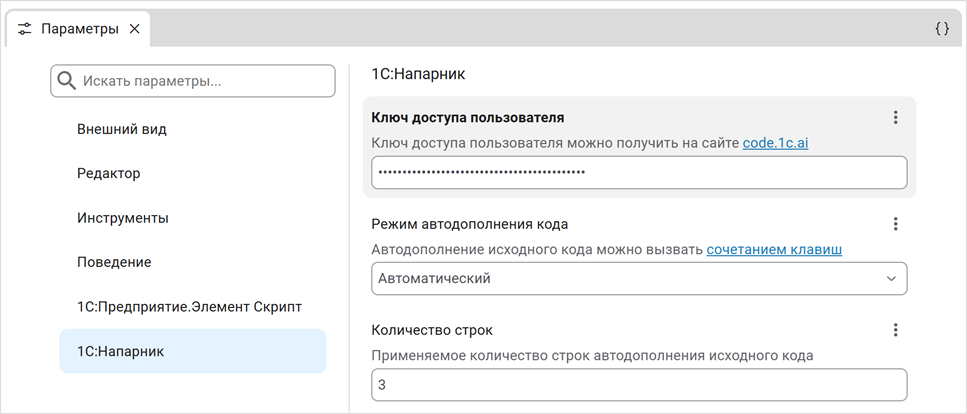Expand the Автоматический mode dropdown
This screenshot has height=414, width=967.
pyautogui.click(x=639, y=278)
